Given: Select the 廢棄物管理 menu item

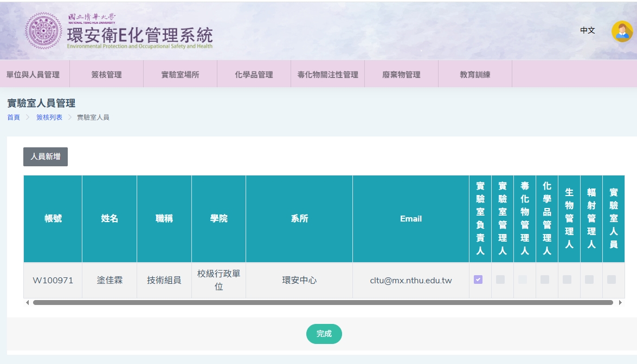Looking at the screenshot, I should (x=401, y=75).
